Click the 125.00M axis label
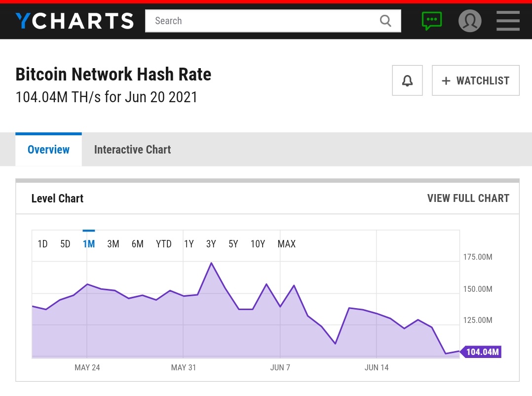This screenshot has width=532, height=396. pyautogui.click(x=478, y=320)
